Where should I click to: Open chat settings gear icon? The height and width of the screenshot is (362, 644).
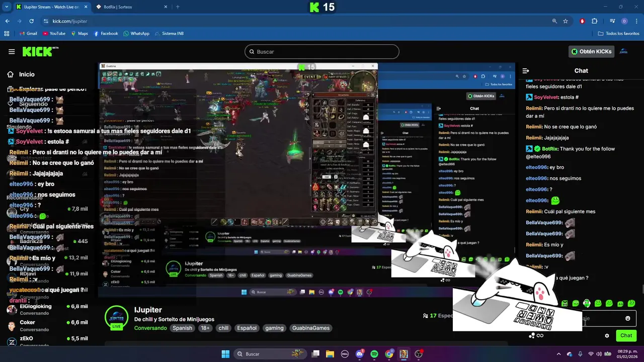[x=607, y=335]
